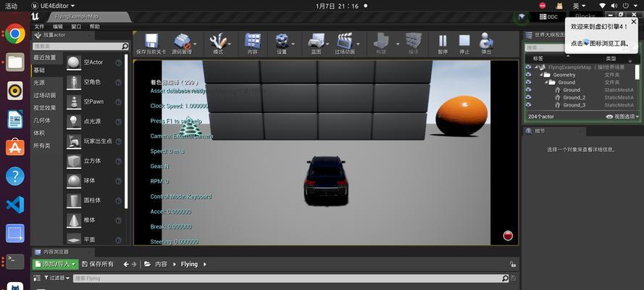Image resolution: width=644 pixels, height=290 pixels.
Task: Collapse the Ground folder in outliner
Action: coord(547,82)
